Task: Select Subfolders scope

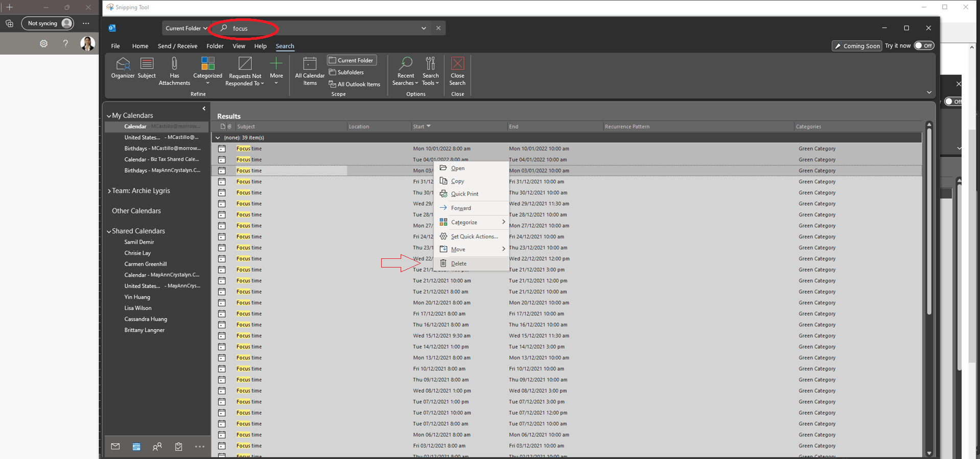Action: [x=346, y=73]
